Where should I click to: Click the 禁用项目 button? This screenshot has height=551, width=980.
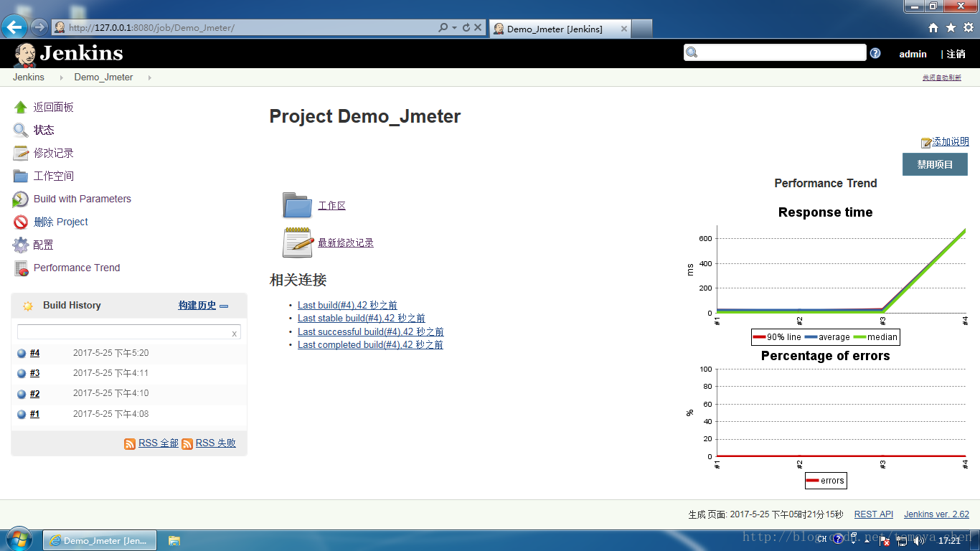pos(935,164)
